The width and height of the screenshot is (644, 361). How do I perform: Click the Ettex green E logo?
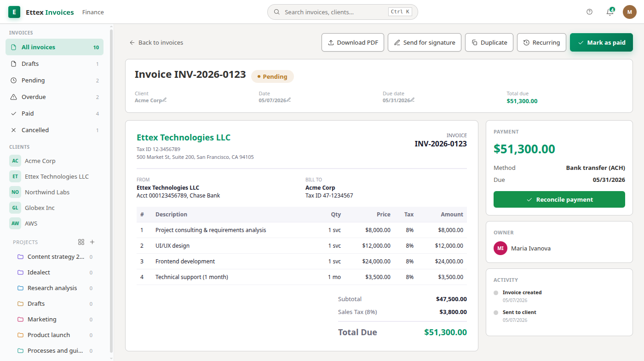click(x=14, y=12)
